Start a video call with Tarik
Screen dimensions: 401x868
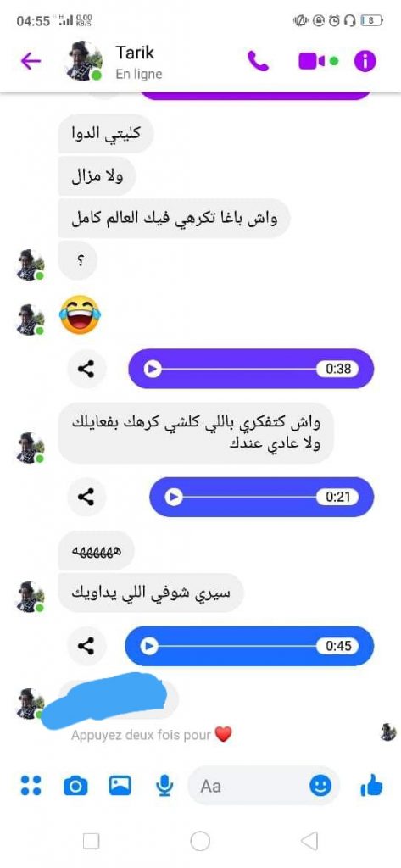(x=312, y=61)
